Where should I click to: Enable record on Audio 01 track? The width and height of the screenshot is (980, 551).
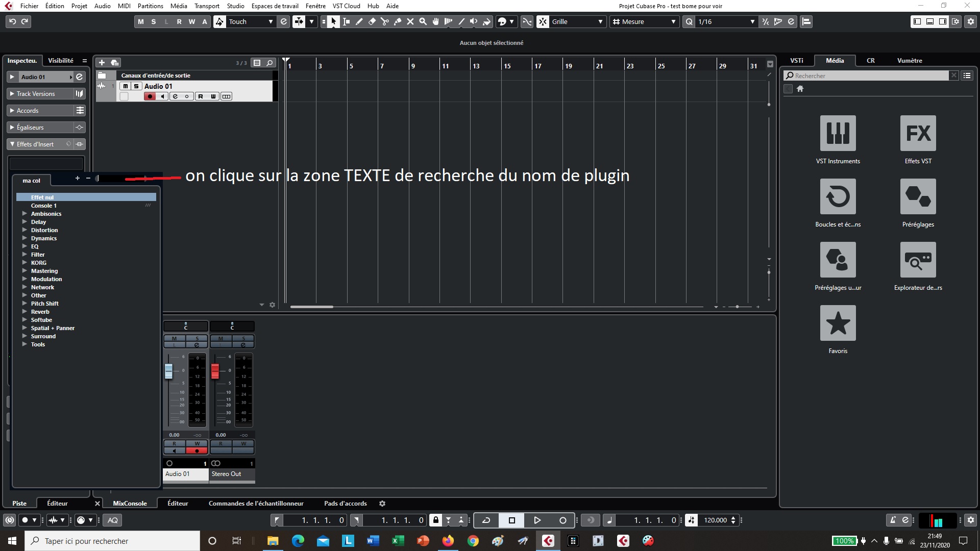(x=150, y=96)
